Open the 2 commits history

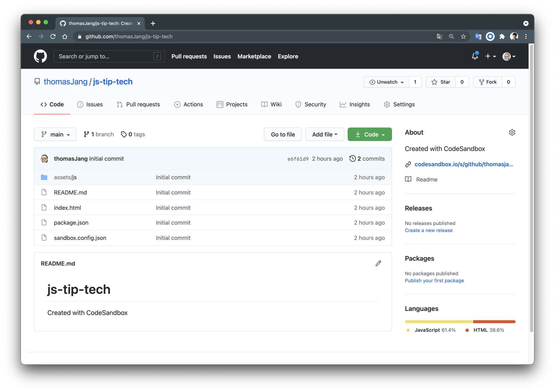pos(367,159)
